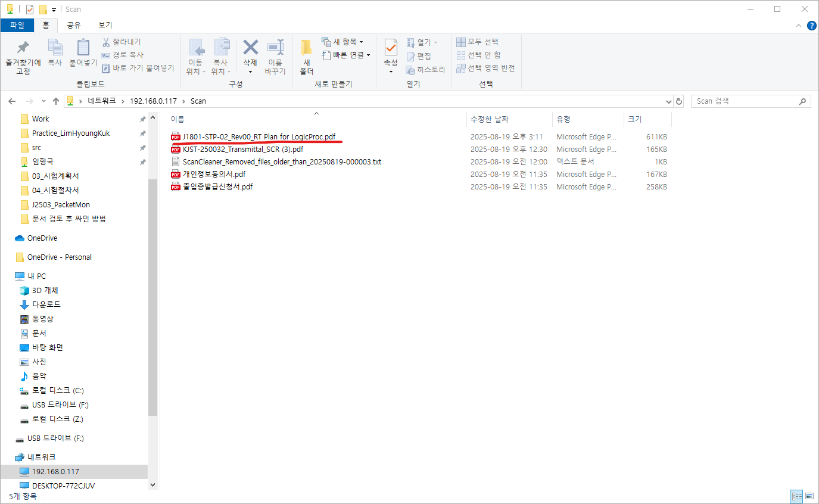Click the Delete X icon
Image resolution: width=819 pixels, height=504 pixels.
[x=250, y=48]
